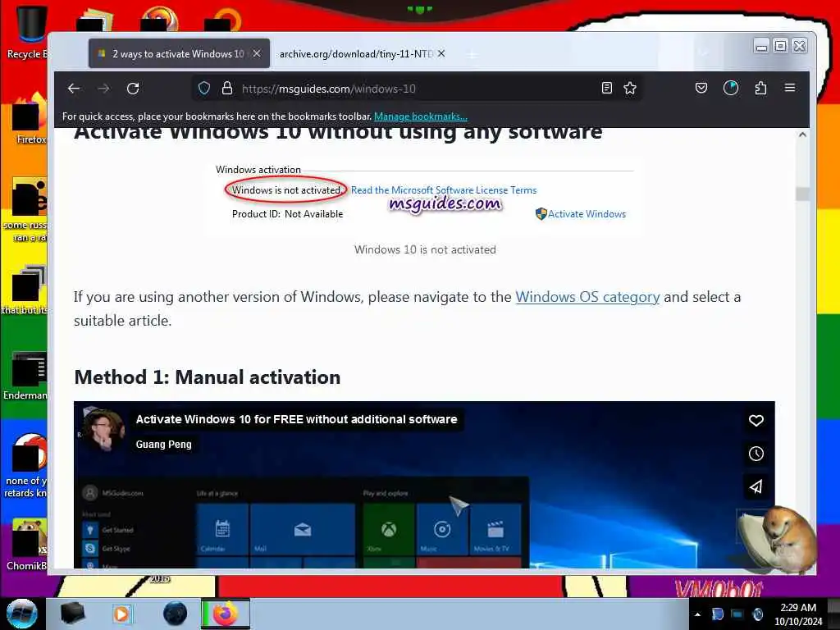Toggle reader view icon
This screenshot has height=630, width=840.
pos(606,89)
